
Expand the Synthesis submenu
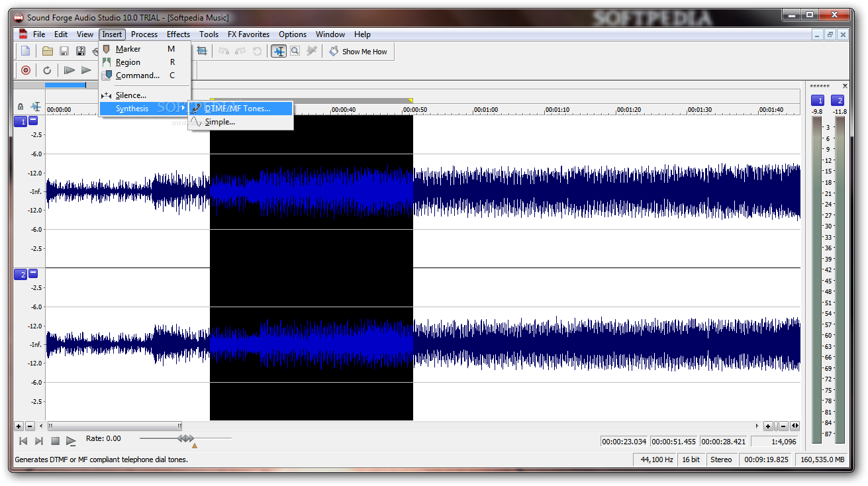(145, 109)
